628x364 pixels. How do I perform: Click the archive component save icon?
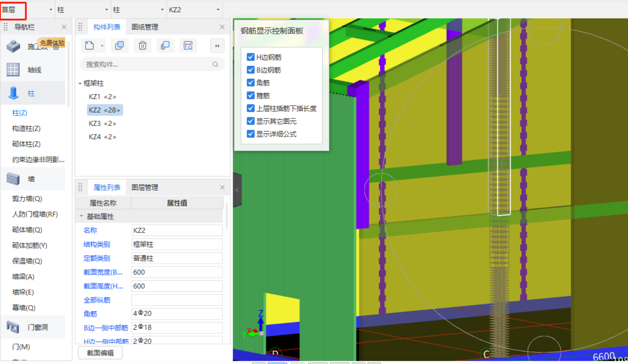188,45
